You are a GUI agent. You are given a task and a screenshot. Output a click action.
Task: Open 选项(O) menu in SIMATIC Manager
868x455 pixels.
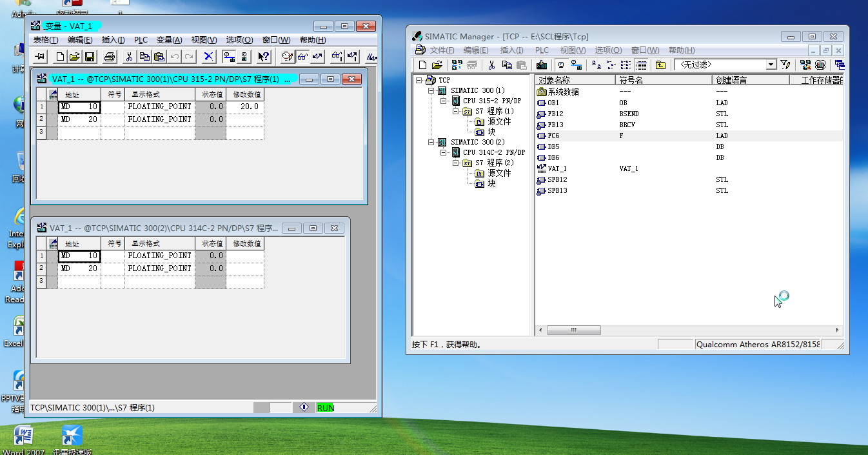608,50
